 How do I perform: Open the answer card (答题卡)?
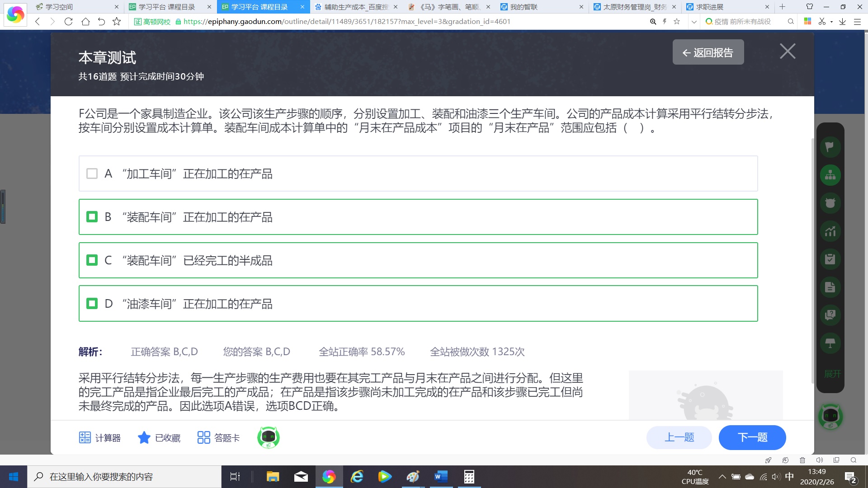[x=218, y=437]
